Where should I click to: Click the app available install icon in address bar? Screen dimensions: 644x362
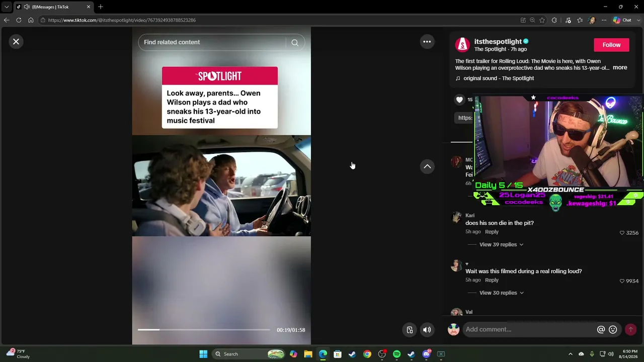[x=523, y=20]
